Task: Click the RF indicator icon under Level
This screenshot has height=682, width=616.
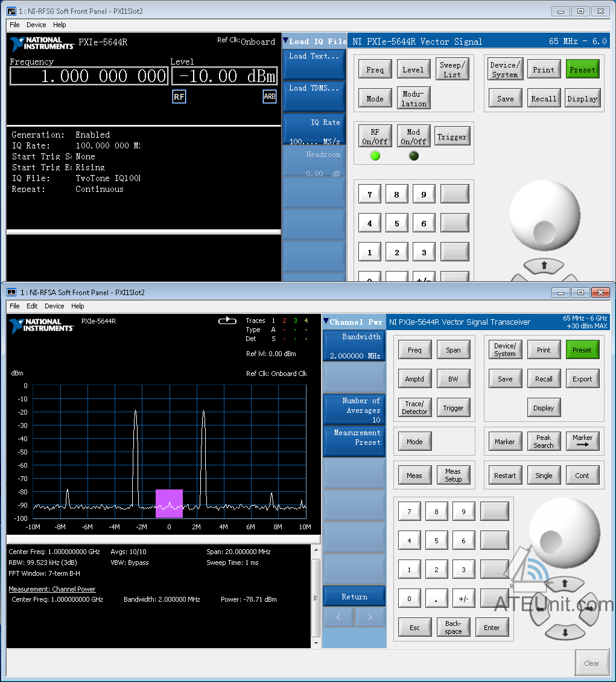Action: click(179, 97)
